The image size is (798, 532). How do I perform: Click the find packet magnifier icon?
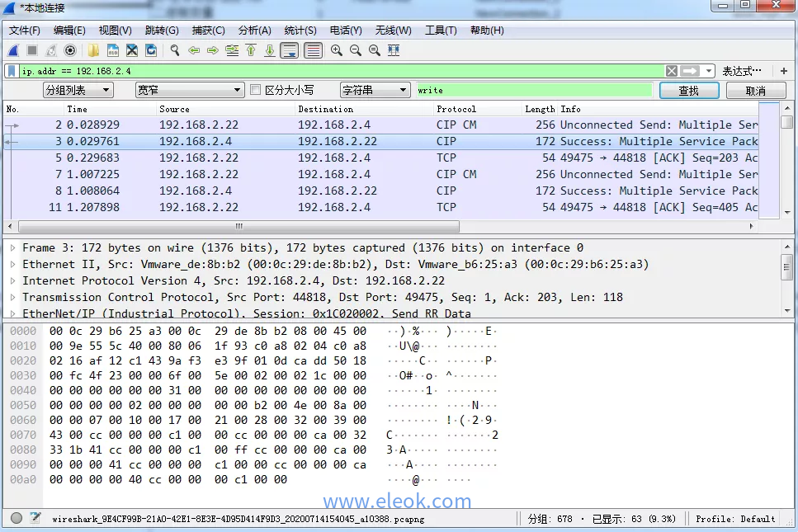174,50
